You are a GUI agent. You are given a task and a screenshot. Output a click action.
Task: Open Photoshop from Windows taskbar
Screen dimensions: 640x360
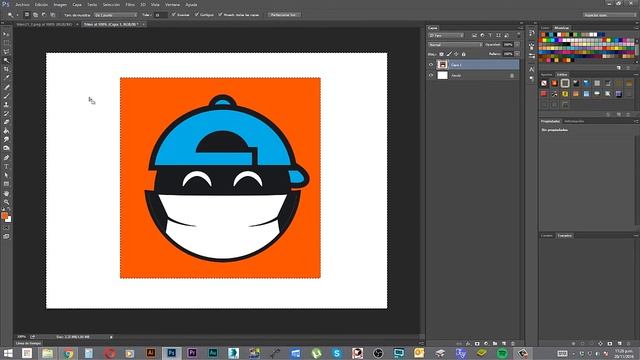click(171, 353)
